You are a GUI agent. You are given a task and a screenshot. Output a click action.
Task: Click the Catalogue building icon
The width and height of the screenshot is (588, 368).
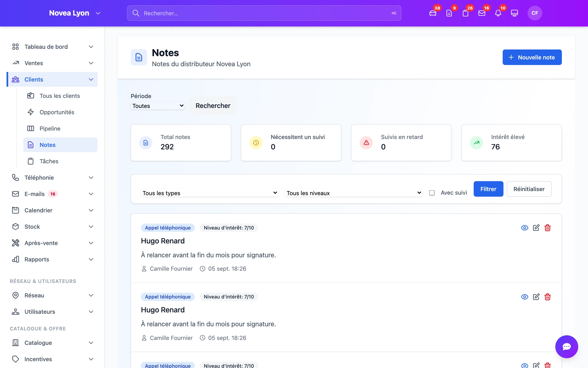click(16, 343)
